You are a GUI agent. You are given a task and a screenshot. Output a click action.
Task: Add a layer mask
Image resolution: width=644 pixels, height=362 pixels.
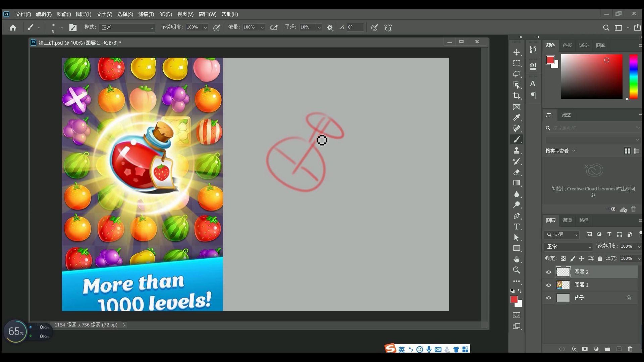(585, 349)
